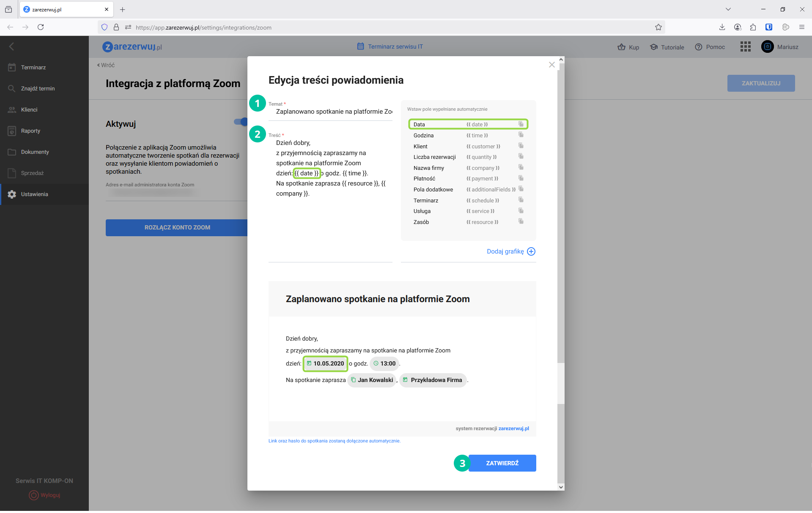Open Terminarz serwisu IT calendar
The width and height of the screenshot is (812, 513).
[390, 46]
